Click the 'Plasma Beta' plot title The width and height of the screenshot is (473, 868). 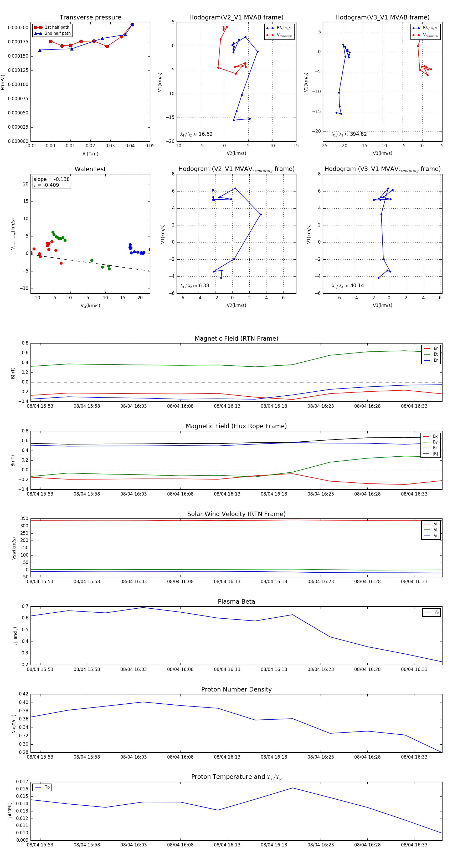[x=236, y=602]
